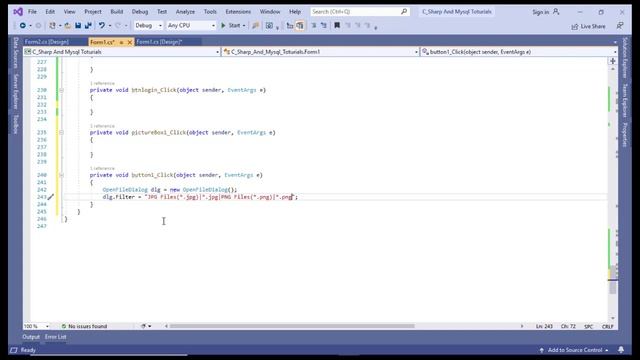
Task: Open the Server Explorer side tab
Action: (16, 91)
